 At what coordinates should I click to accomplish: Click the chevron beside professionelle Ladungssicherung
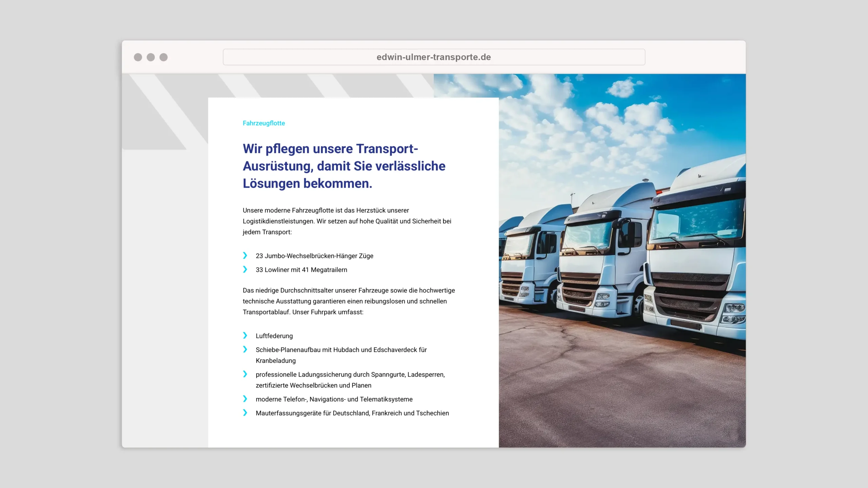[245, 374]
